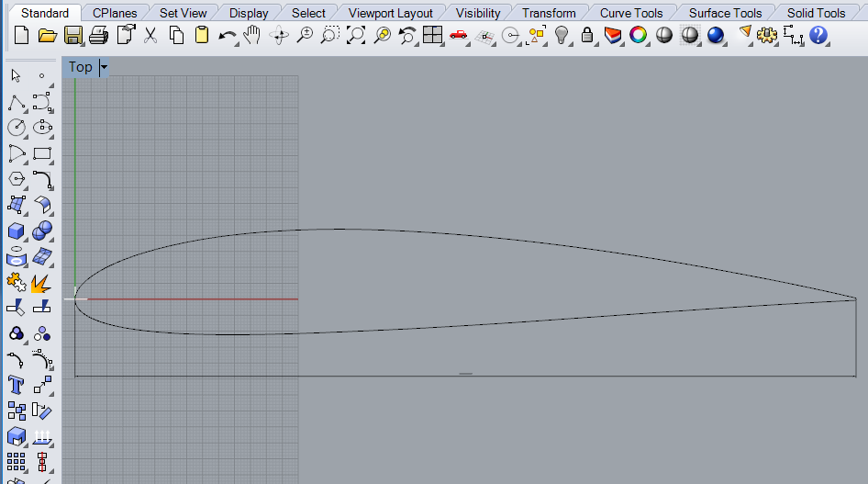Select the Polyline tool in sidebar
868x484 pixels.
tap(17, 102)
